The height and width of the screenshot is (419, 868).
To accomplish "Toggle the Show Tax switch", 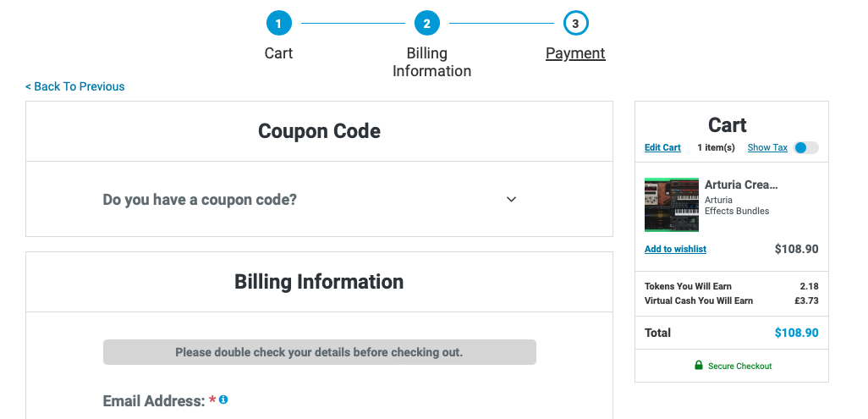I will pos(805,147).
